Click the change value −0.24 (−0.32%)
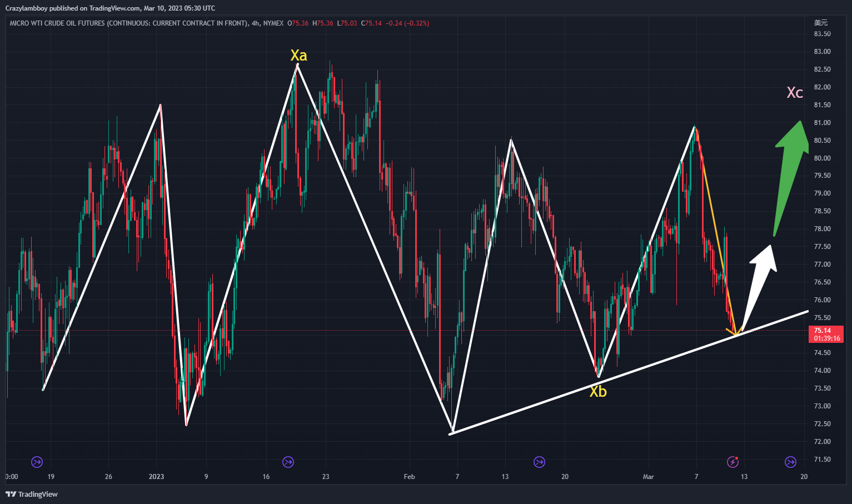 tap(407, 23)
